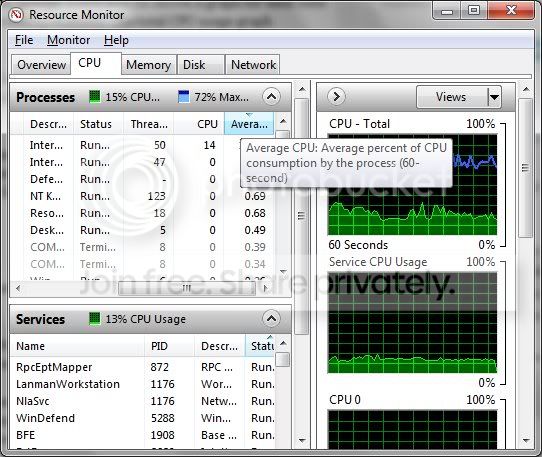Sort processes by Status column header

(x=98, y=124)
